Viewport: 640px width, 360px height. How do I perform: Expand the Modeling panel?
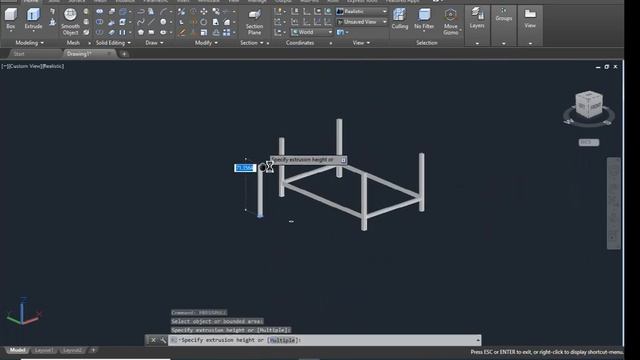[x=29, y=43]
